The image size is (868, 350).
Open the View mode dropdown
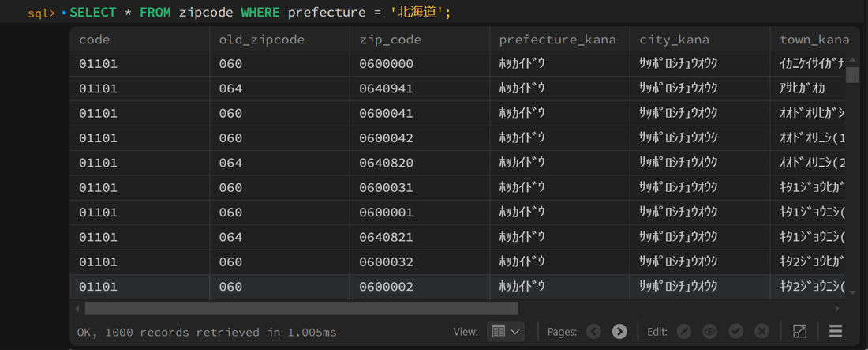pos(506,332)
